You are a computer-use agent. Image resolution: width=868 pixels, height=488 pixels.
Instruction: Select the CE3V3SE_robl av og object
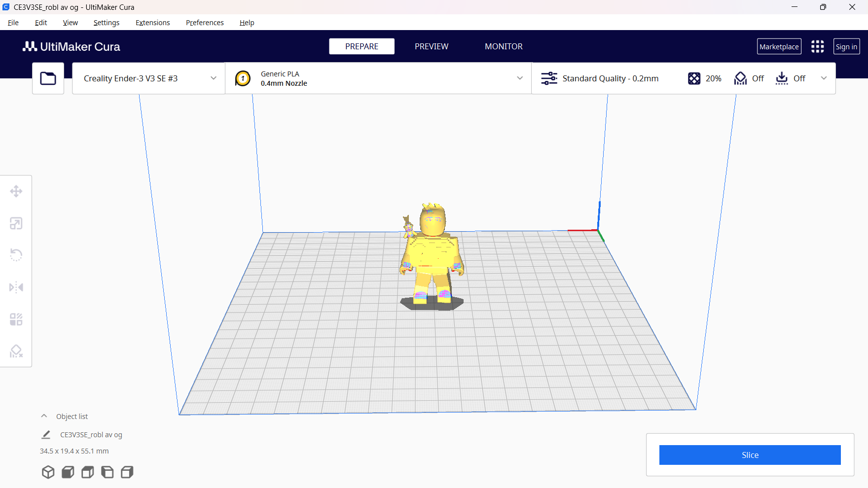(91, 435)
